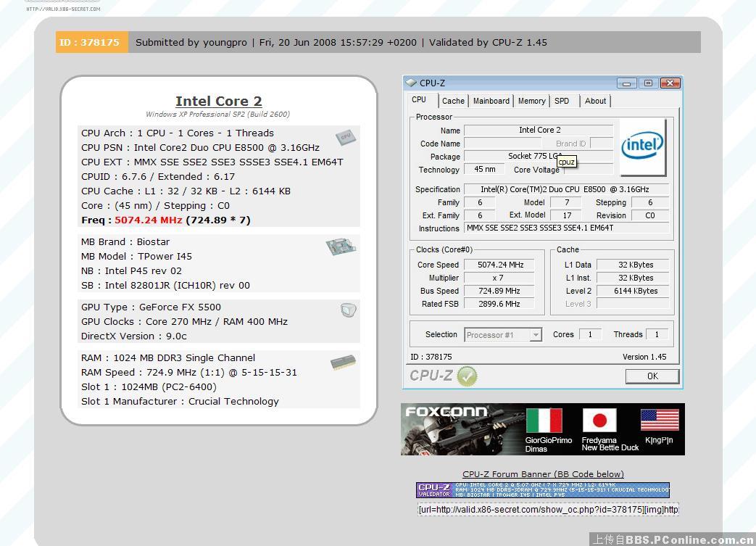
Task: Click the Submitted by youngpro header text
Action: point(191,43)
